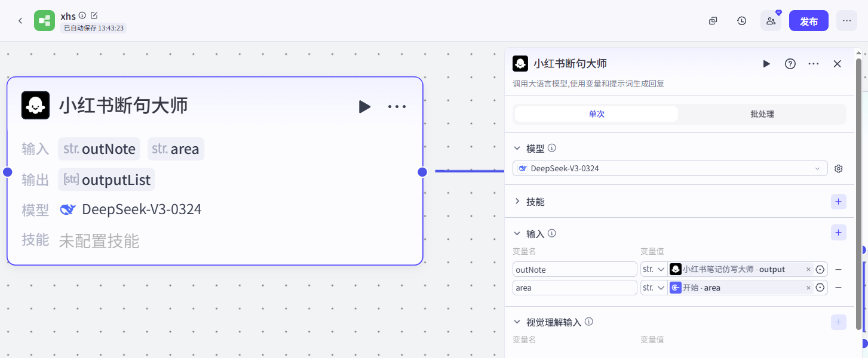This screenshot has width=868, height=358.
Task: Select the node's left input port
Action: (8, 172)
